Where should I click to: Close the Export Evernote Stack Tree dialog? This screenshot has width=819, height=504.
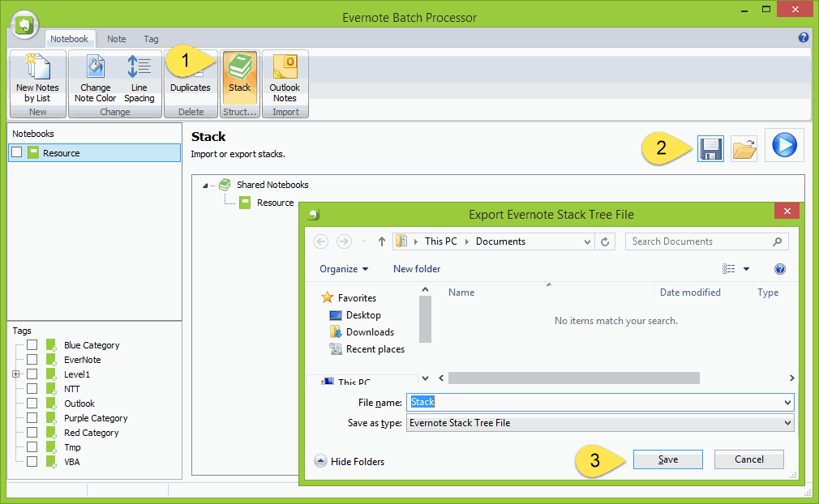[787, 211]
